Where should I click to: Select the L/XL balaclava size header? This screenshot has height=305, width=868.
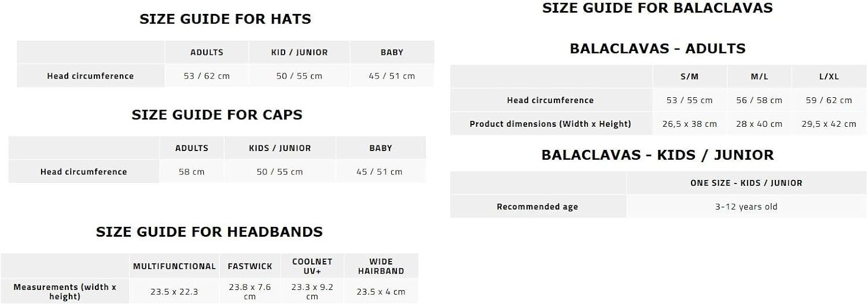(829, 77)
